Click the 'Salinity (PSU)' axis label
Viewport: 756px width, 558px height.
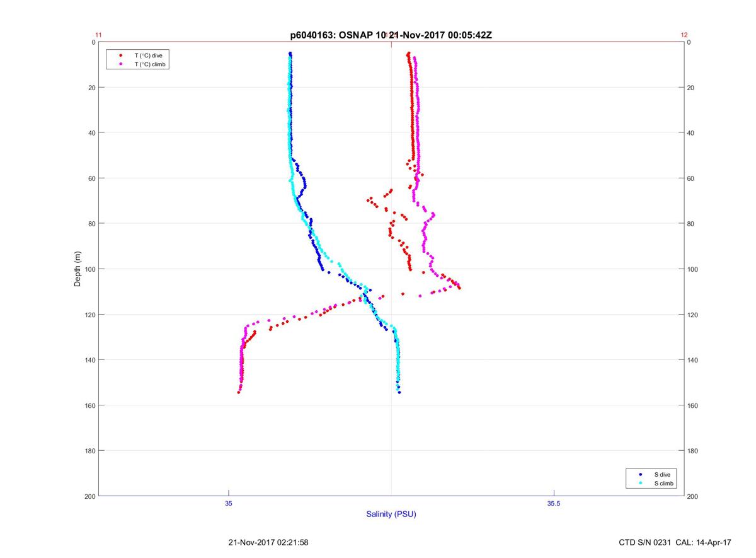[x=391, y=514]
